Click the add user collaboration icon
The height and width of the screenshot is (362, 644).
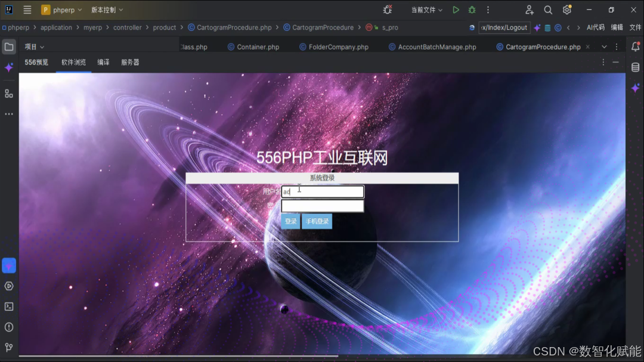coord(530,10)
